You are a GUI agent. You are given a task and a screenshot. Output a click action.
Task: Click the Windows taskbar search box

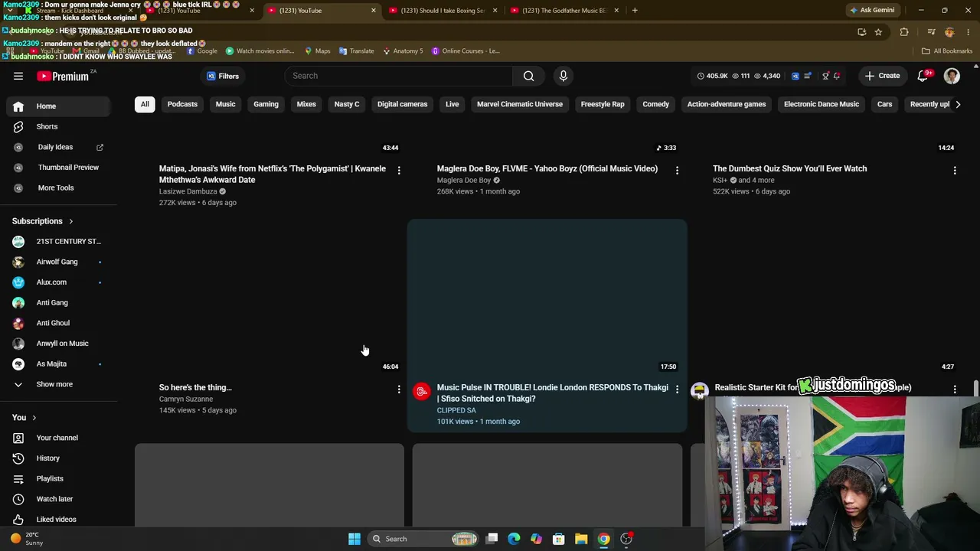[x=424, y=539]
